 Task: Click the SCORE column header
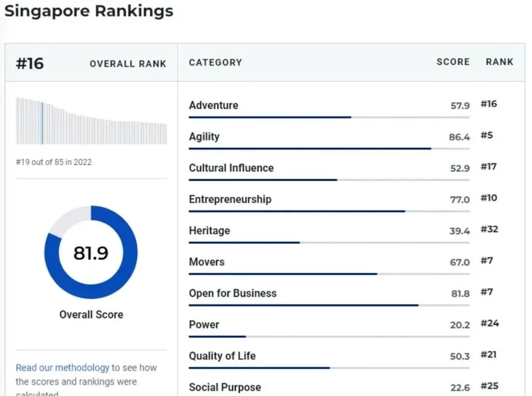point(453,62)
